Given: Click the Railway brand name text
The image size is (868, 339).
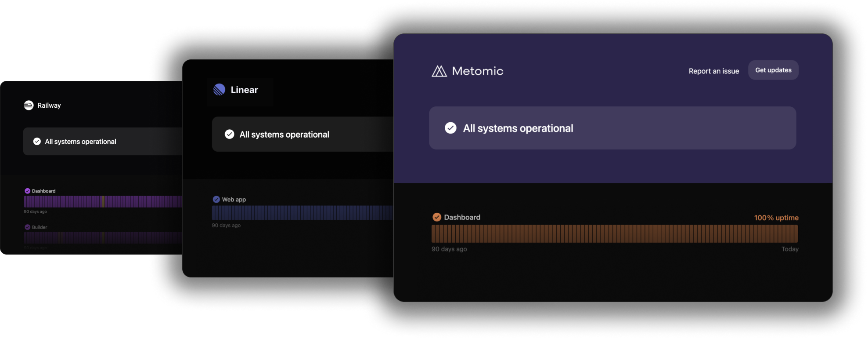Looking at the screenshot, I should click(49, 105).
